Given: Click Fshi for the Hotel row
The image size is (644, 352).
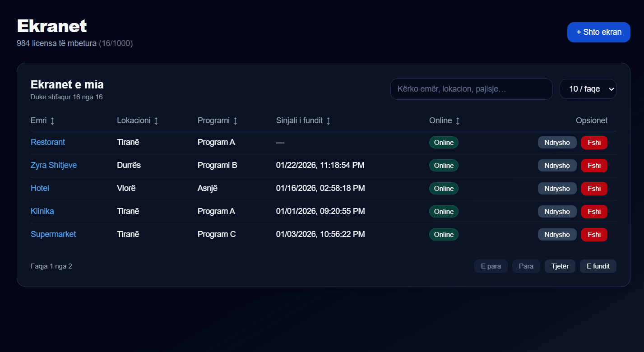Looking at the screenshot, I should click(x=594, y=188).
